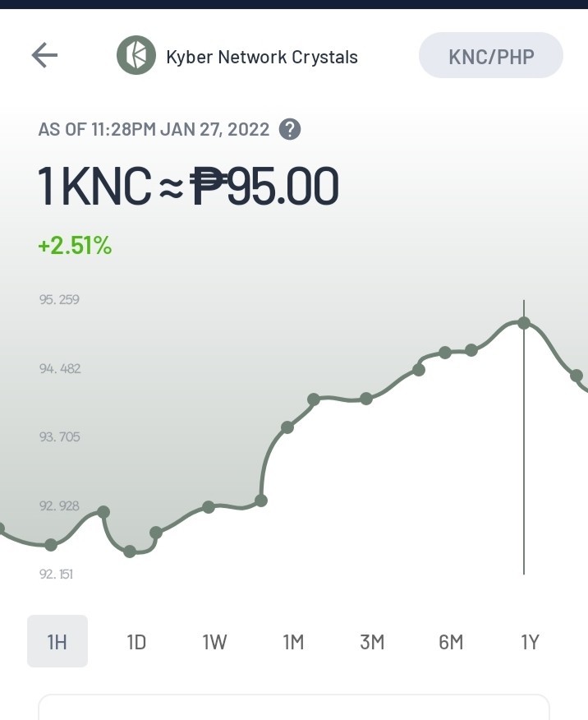The height and width of the screenshot is (720, 588).
Task: Select the 1D time range tab
Action: pos(136,641)
